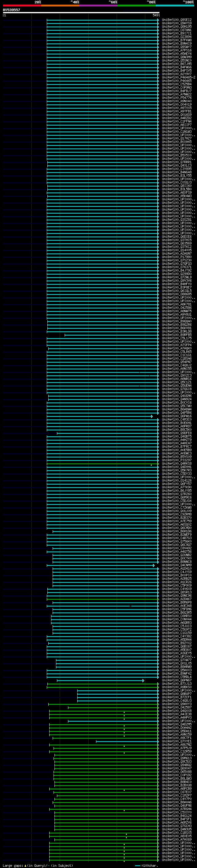The height and width of the screenshot is (868, 197).
Task: Select hit label UniRef100_C4Q8J3
Action: [x=177, y=700]
